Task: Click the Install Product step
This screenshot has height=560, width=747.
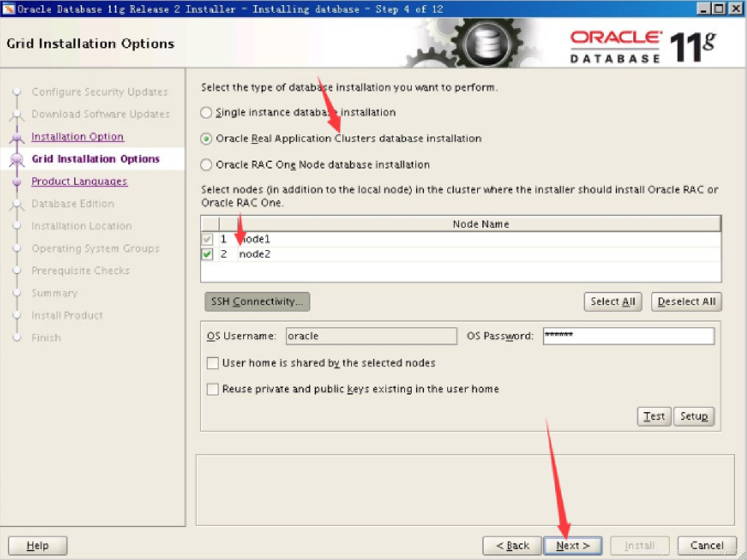Action: (67, 316)
